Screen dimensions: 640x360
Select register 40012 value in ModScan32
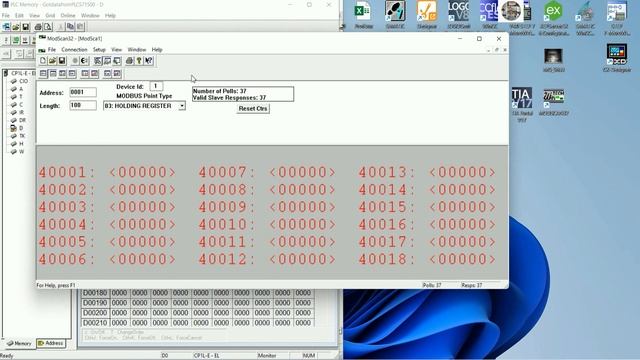coord(302,259)
